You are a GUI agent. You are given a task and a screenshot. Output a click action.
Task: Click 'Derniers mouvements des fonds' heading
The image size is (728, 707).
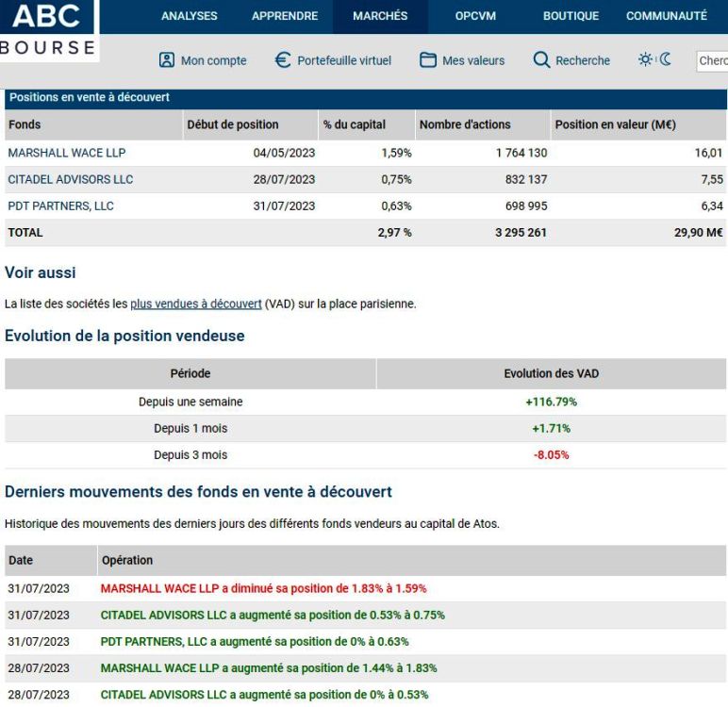pos(198,492)
